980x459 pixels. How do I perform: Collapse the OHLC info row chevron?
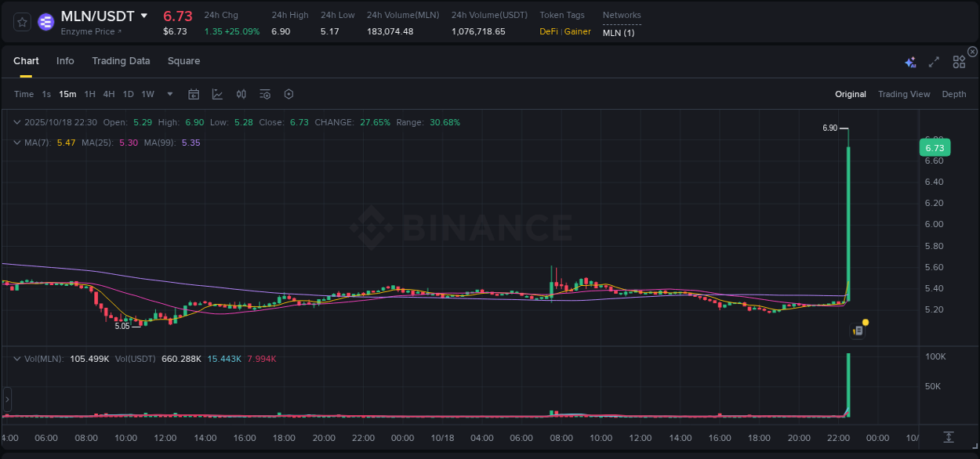coord(17,122)
